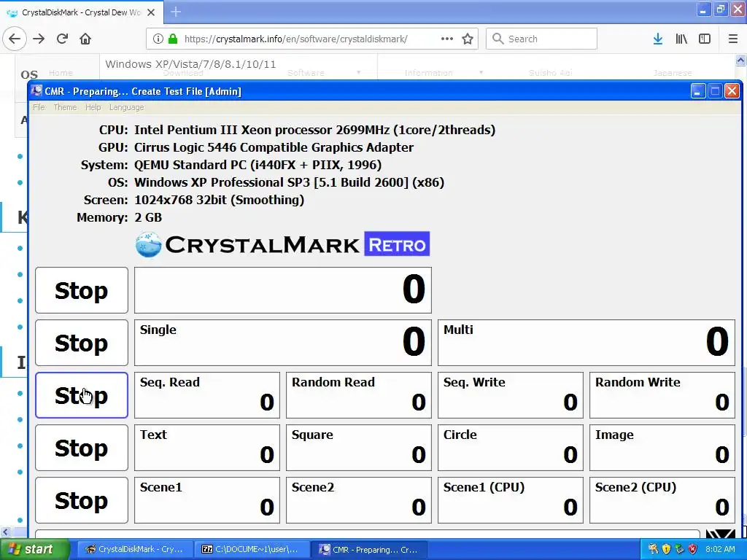This screenshot has width=747, height=560.
Task: Click browser horizontal scrollbar left arrow
Action: 5,532
